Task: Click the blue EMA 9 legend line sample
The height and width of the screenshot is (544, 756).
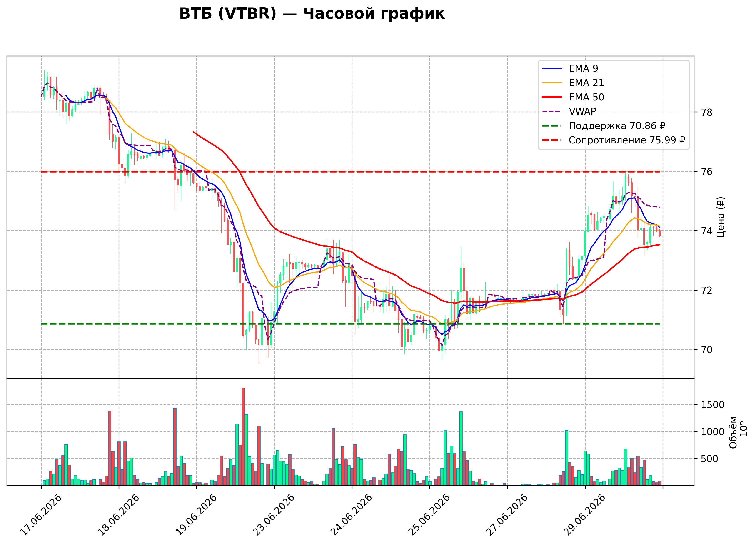Action: click(x=552, y=69)
